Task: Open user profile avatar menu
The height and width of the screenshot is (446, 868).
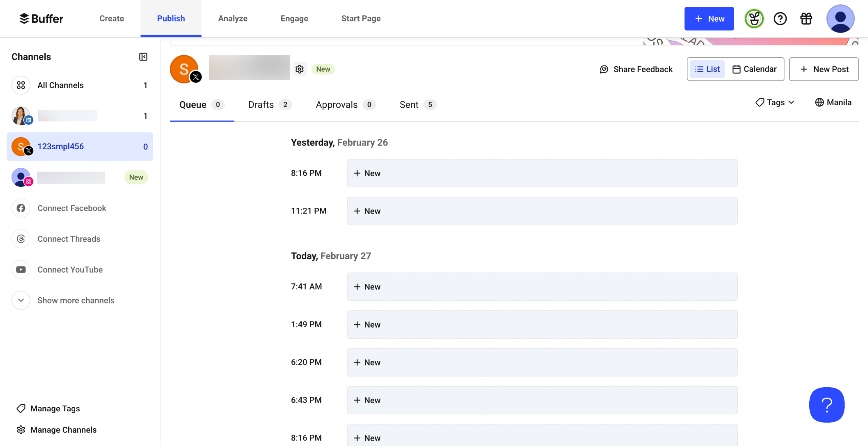Action: (x=840, y=19)
